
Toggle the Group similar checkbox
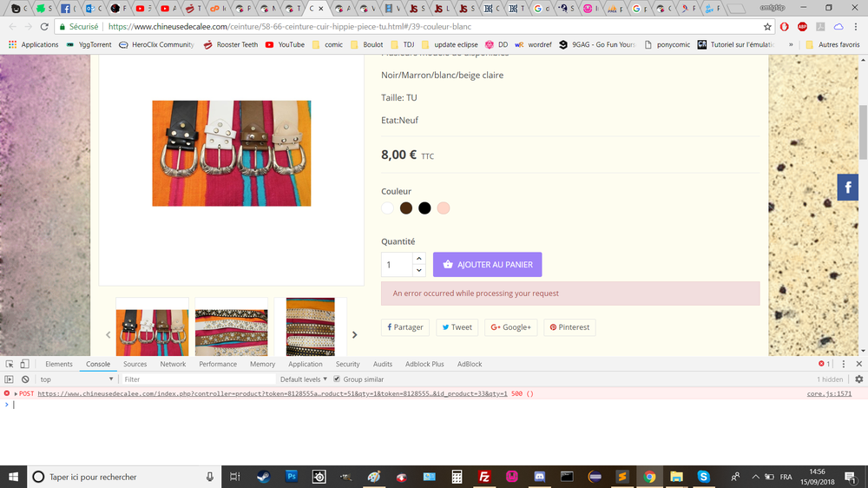point(337,379)
